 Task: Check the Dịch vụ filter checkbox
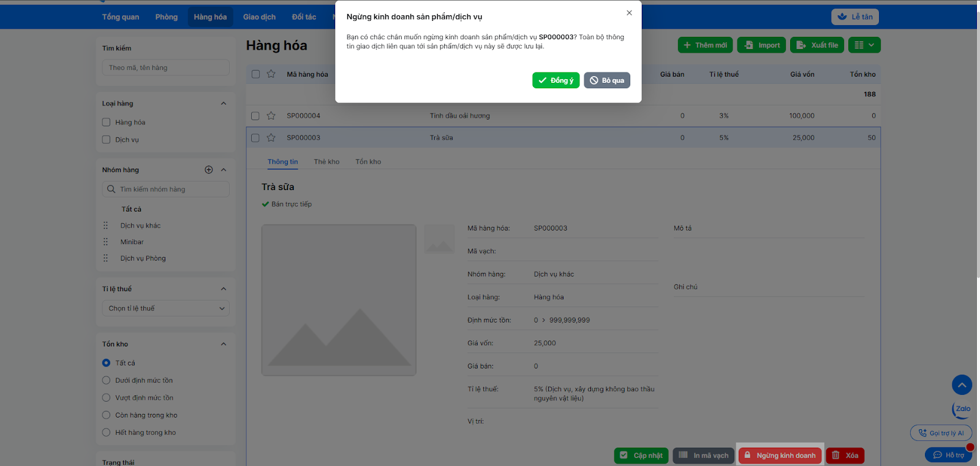coord(106,140)
